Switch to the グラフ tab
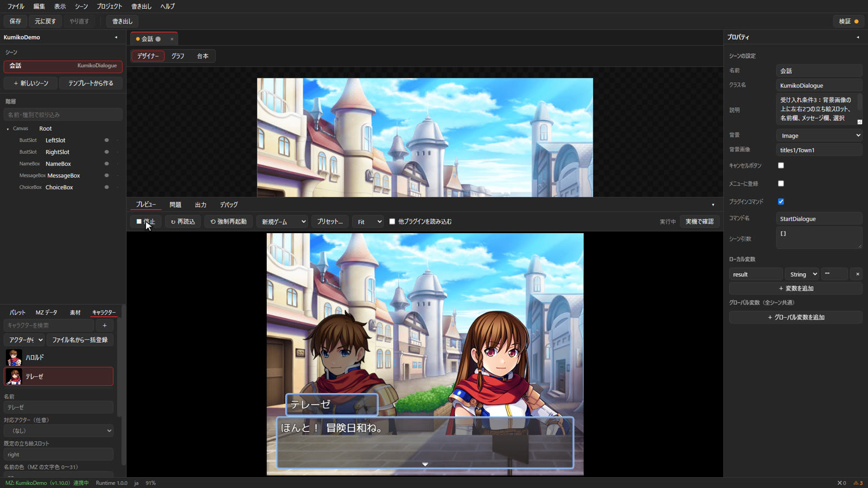 (178, 56)
